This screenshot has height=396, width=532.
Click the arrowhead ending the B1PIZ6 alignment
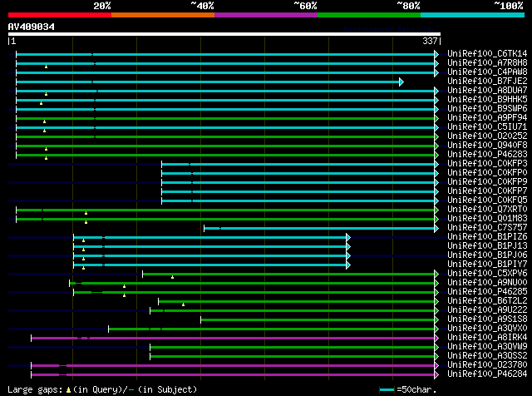point(348,237)
